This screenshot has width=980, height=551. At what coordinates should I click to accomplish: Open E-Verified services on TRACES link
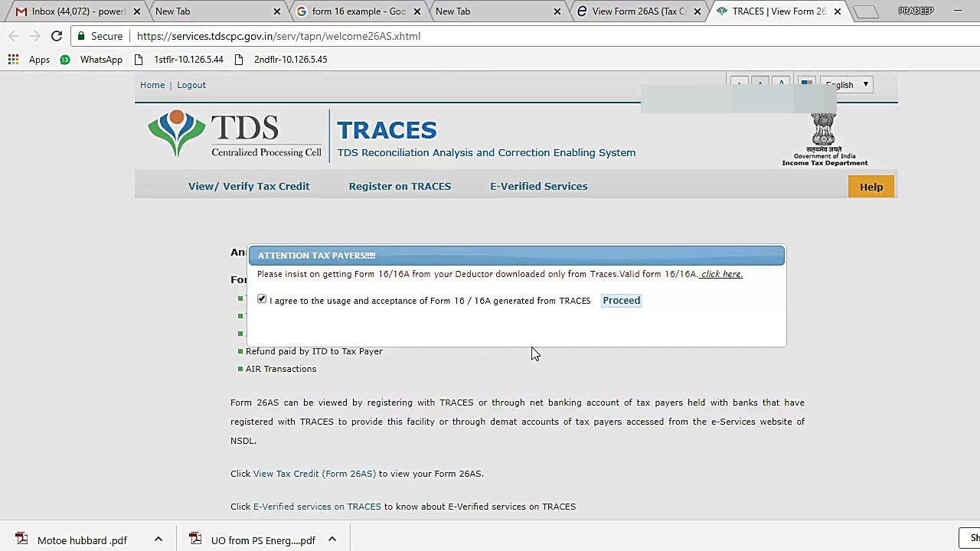click(317, 507)
